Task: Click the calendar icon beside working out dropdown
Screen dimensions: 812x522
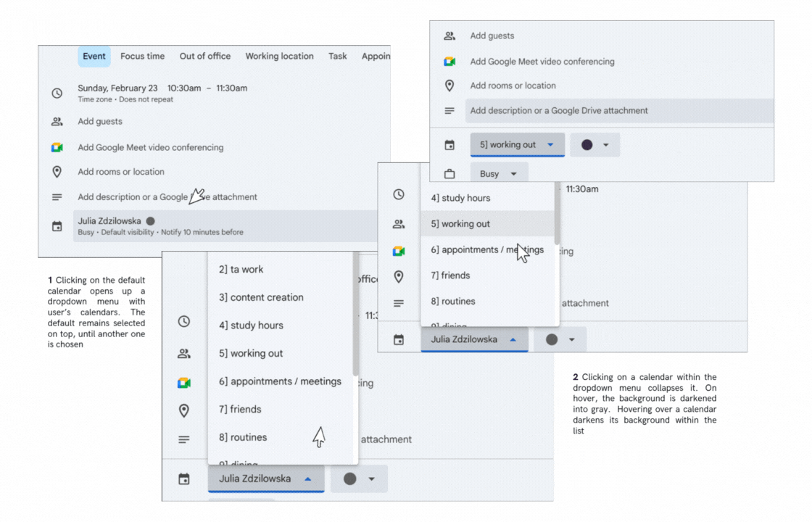Action: [449, 144]
